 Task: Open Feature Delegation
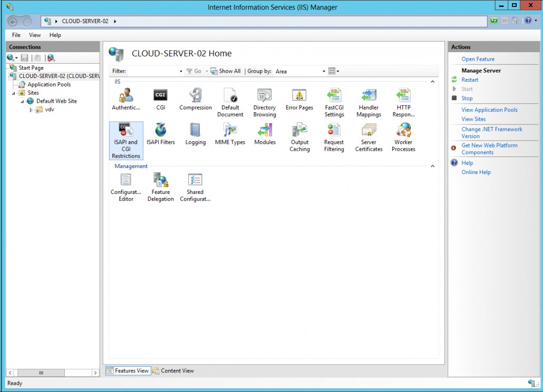(161, 187)
